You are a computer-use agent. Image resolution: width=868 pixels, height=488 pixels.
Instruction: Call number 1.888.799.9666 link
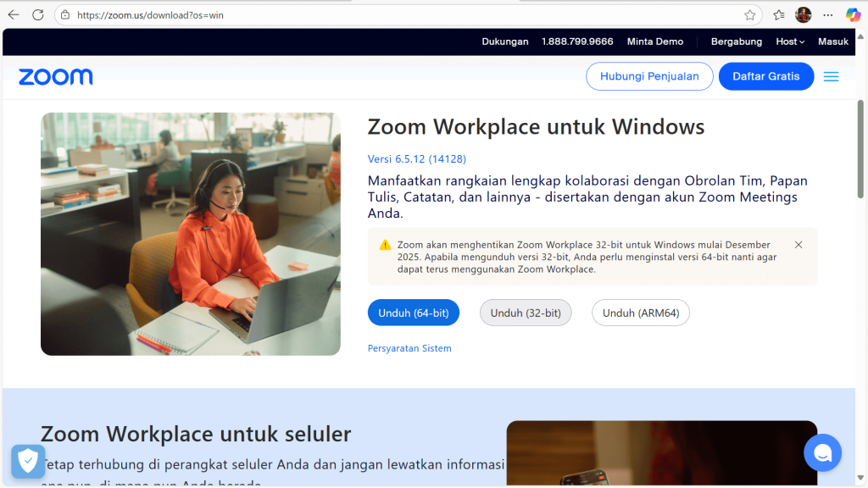577,42
